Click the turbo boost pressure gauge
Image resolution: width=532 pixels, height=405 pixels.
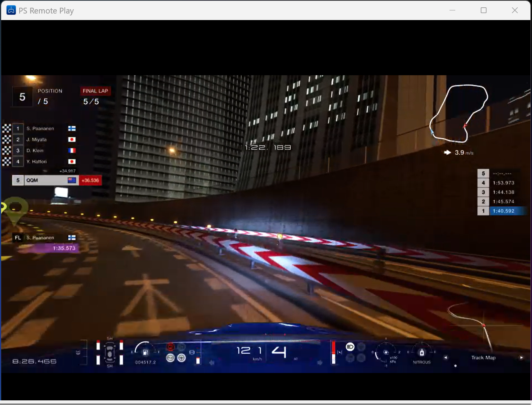pos(386,352)
